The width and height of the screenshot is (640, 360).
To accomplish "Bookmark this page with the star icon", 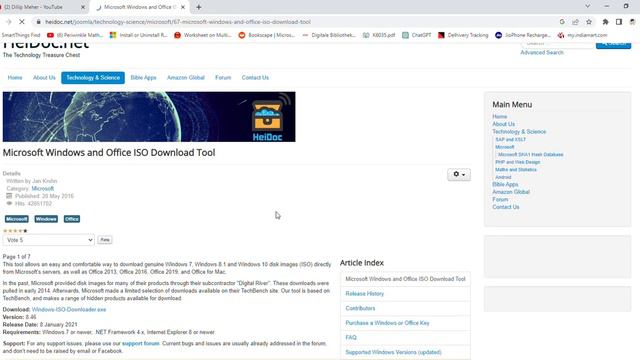I will click(589, 22).
